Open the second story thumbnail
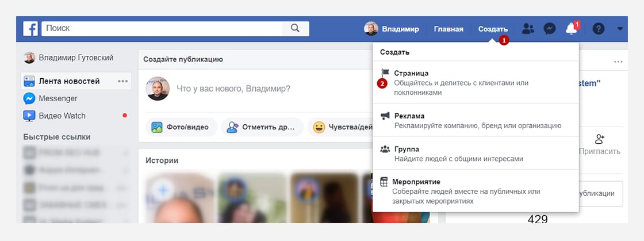 pos(252,198)
